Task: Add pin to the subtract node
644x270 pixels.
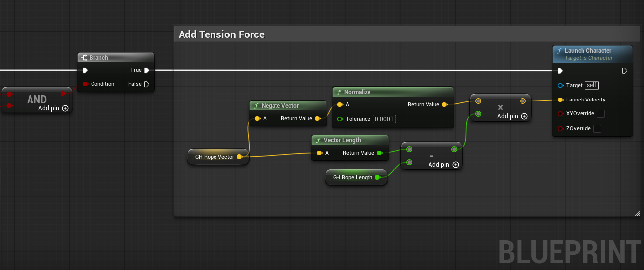Action: 455,165
